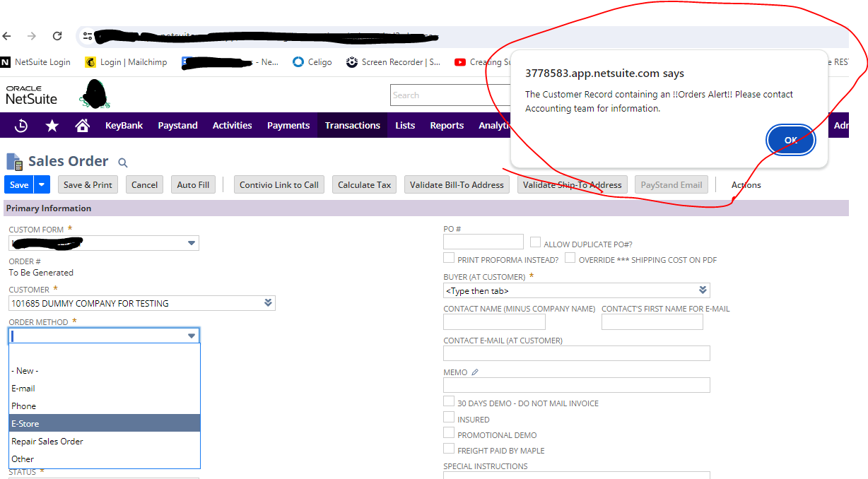868x479 pixels.
Task: Click the Contact Name input field
Action: (x=494, y=322)
